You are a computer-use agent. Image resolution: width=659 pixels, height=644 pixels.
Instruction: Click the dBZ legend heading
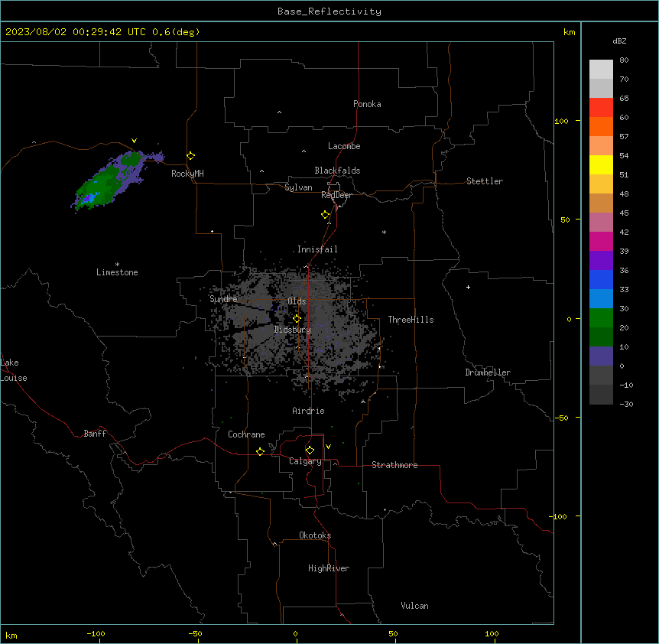click(619, 41)
